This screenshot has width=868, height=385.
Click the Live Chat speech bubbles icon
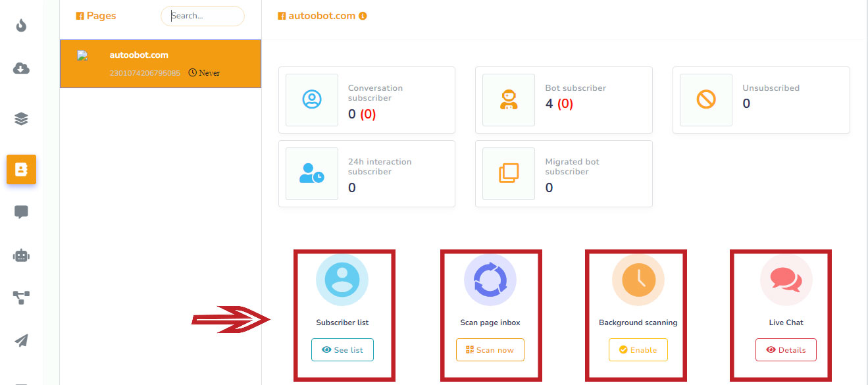coord(786,280)
